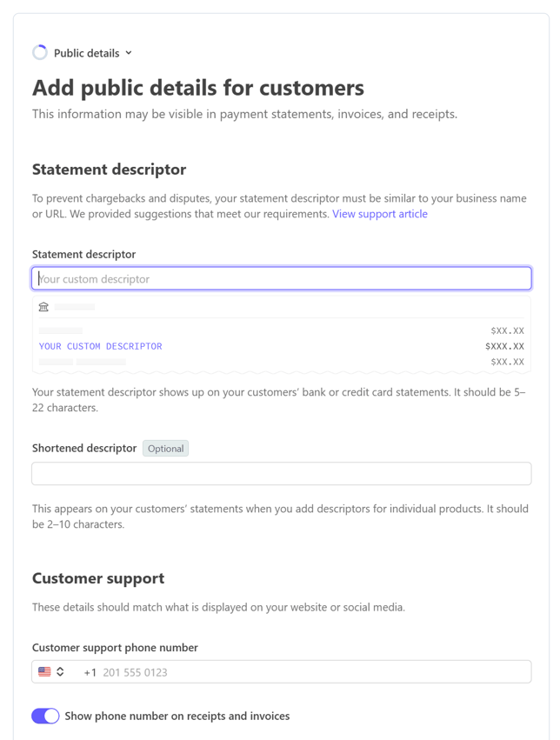
Task: Expand the Public details chevron
Action: pos(129,53)
